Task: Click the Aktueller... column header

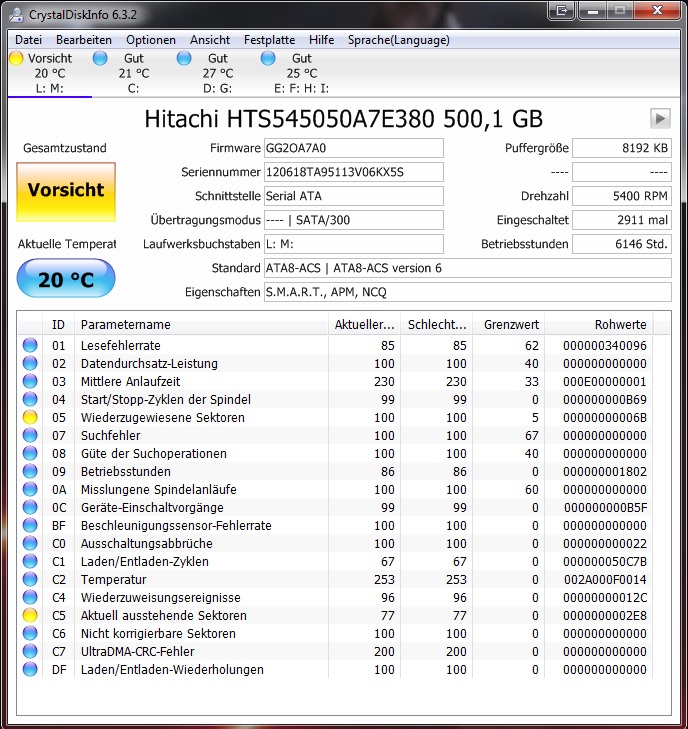Action: 364,325
